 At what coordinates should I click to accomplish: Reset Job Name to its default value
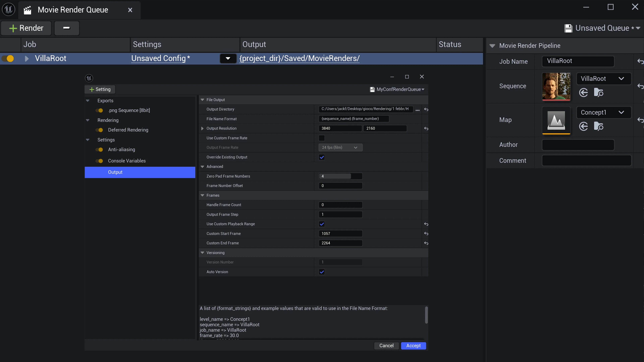tap(640, 61)
